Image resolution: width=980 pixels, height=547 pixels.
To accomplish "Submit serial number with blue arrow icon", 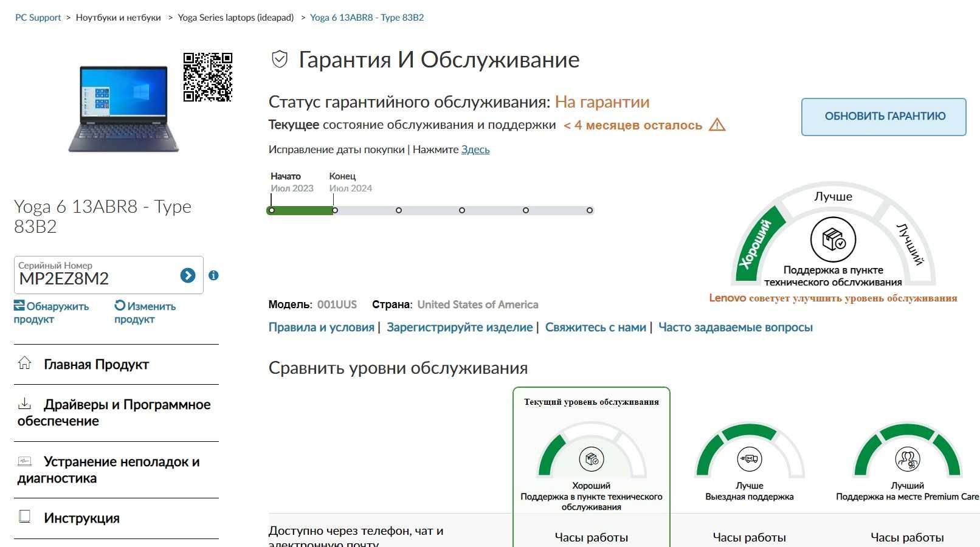I will [188, 275].
